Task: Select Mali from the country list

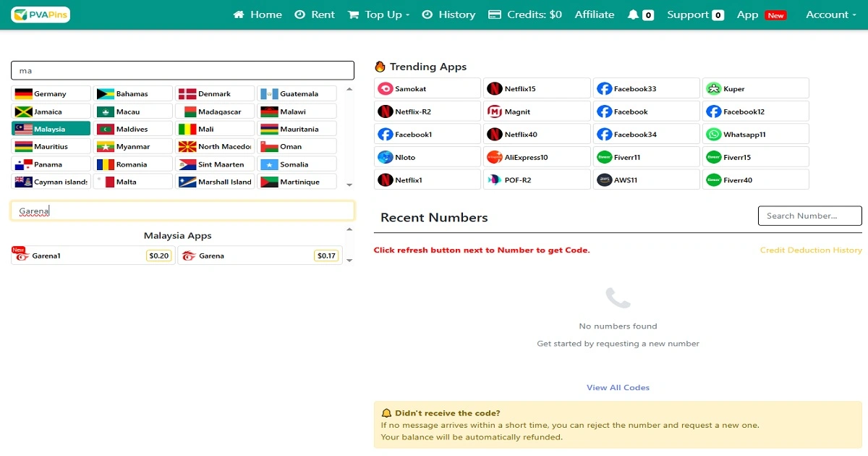Action: (x=215, y=129)
